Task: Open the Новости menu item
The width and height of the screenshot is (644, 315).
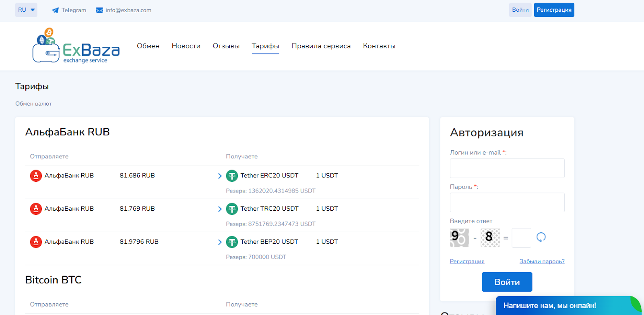Action: click(186, 46)
